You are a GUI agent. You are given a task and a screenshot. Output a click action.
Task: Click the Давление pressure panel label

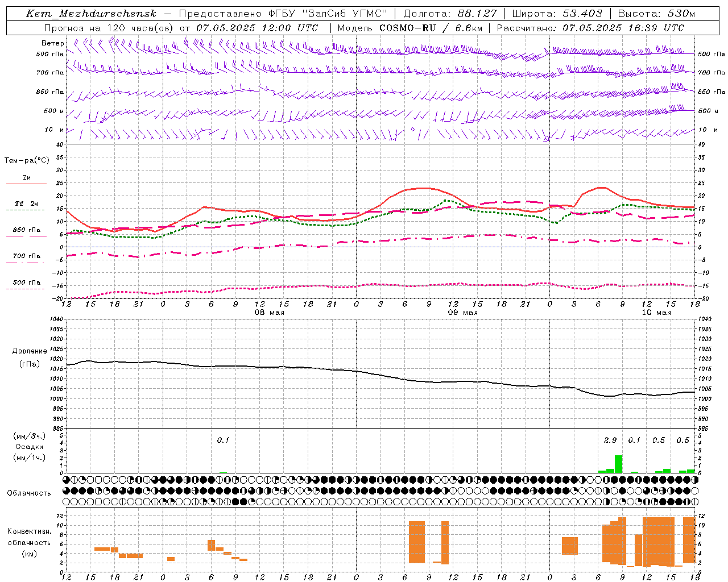[x=30, y=351]
